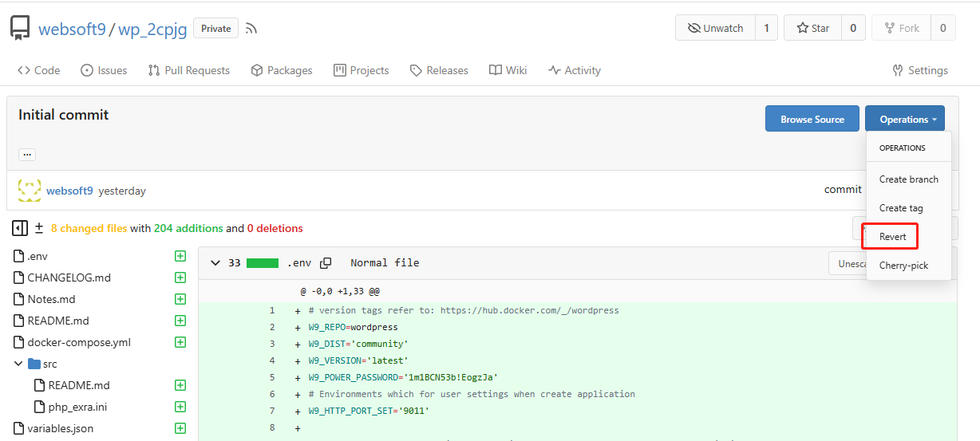Collapse the .env file diff chevron
980x441 pixels.
click(215, 263)
